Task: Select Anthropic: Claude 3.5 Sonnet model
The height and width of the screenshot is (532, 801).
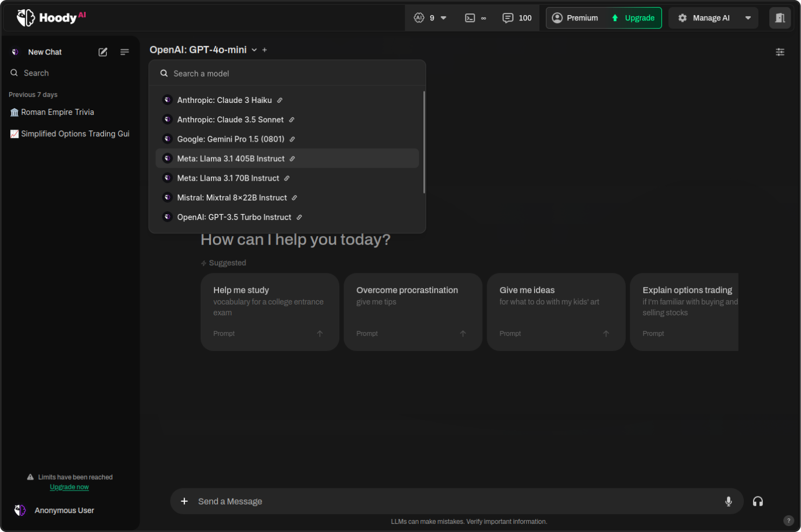Action: pos(287,120)
